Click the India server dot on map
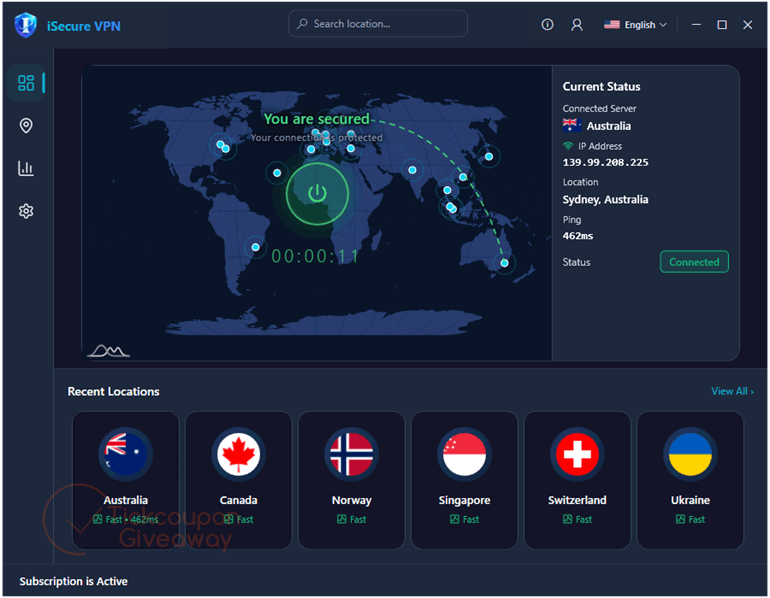The width and height of the screenshot is (770, 598). coord(412,170)
